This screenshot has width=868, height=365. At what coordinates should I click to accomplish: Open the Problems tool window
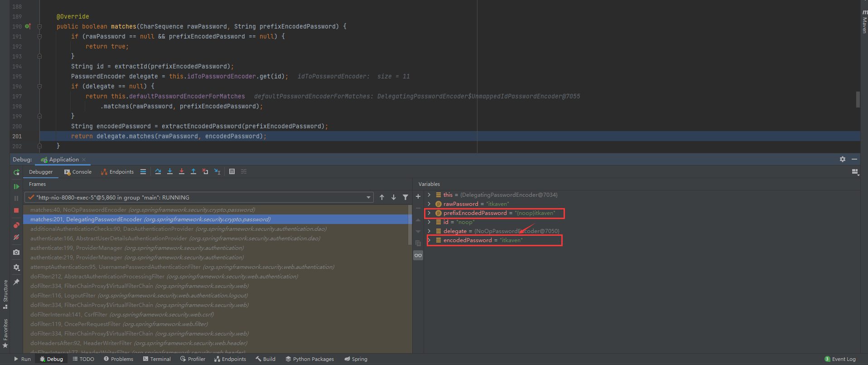click(119, 359)
